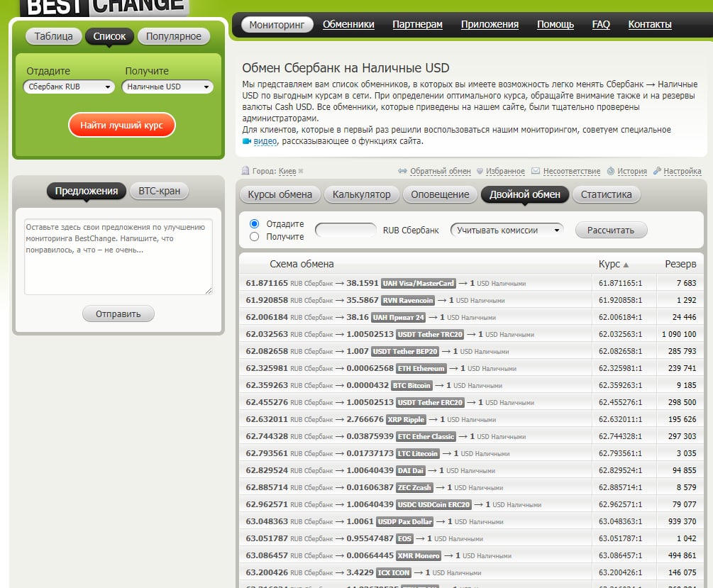Image resolution: width=713 pixels, height=588 pixels.
Task: Open the Обратный обмен link
Action: click(440, 171)
